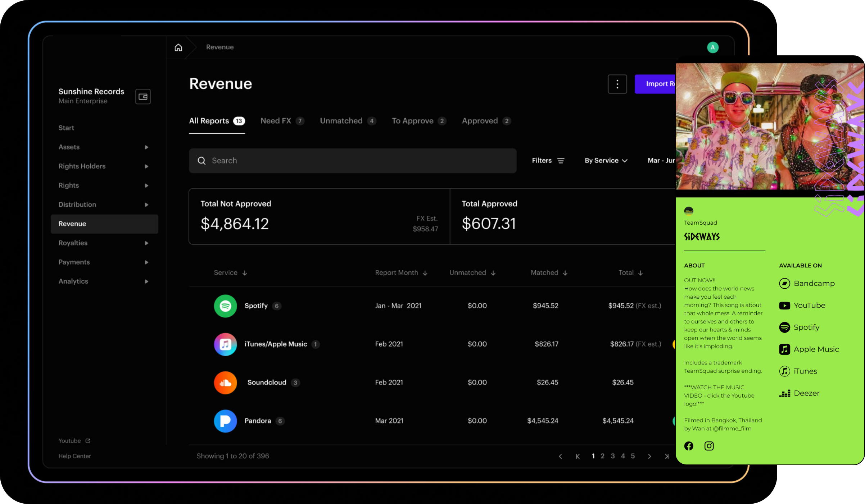Image resolution: width=865 pixels, height=504 pixels.
Task: Click the Spotify service logo in table
Action: [225, 306]
